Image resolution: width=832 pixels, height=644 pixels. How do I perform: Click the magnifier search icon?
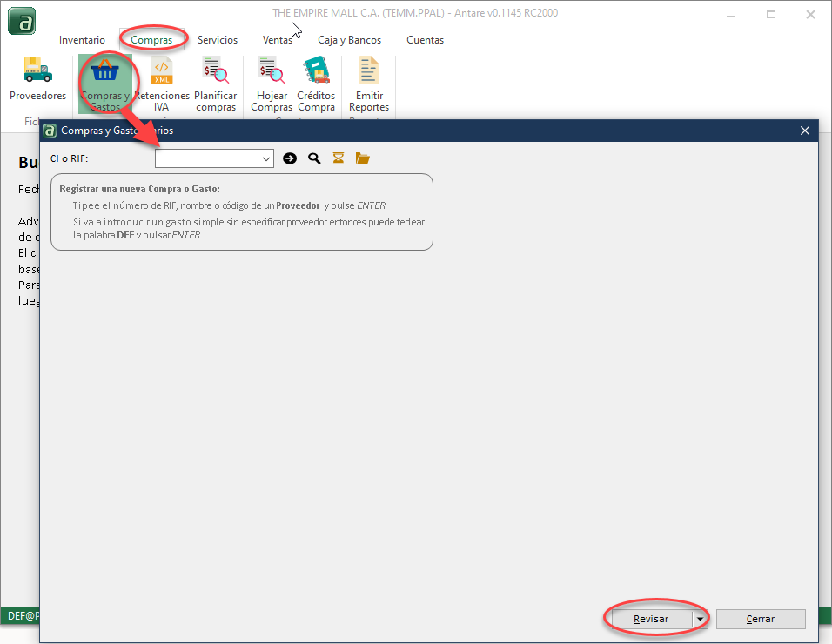point(314,158)
